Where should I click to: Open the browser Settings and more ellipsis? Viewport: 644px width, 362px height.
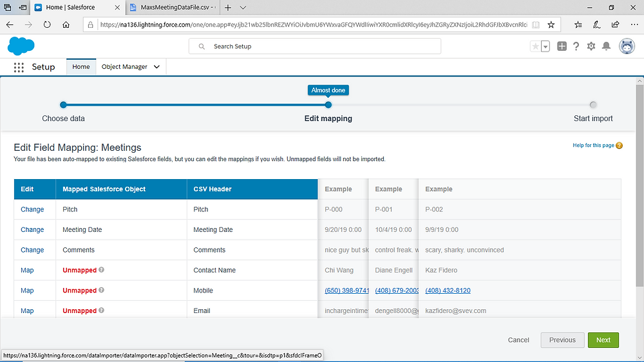634,24
